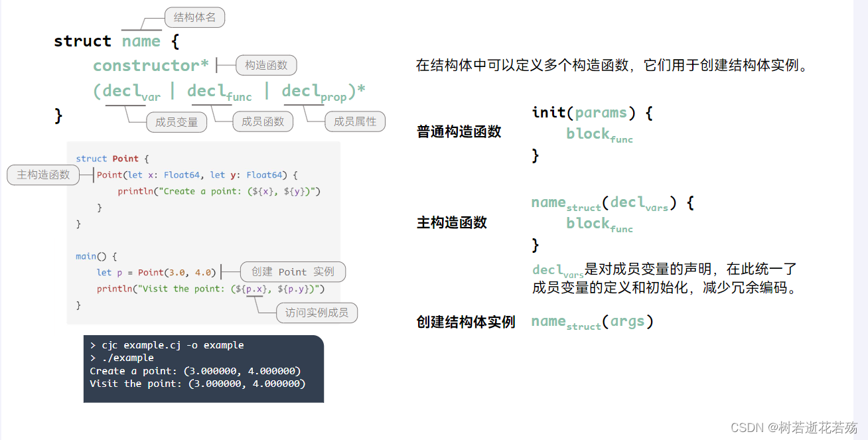Click the 'main() {' code line

tap(96, 256)
